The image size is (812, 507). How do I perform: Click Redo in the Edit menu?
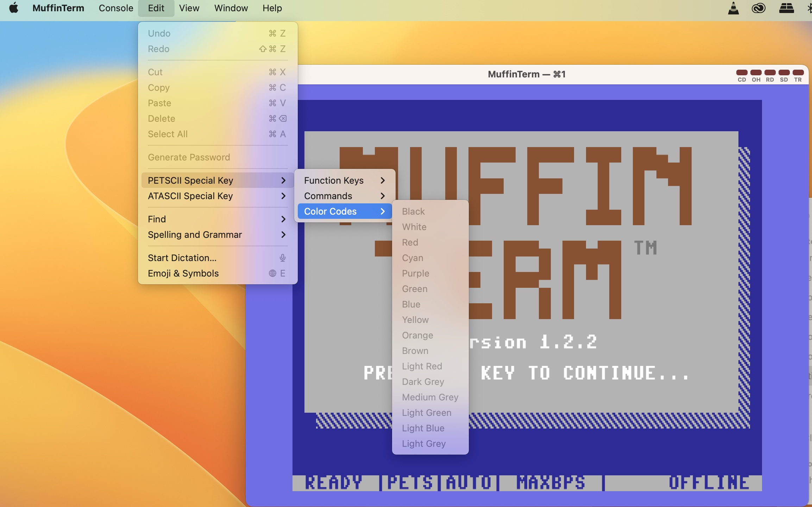click(218, 49)
